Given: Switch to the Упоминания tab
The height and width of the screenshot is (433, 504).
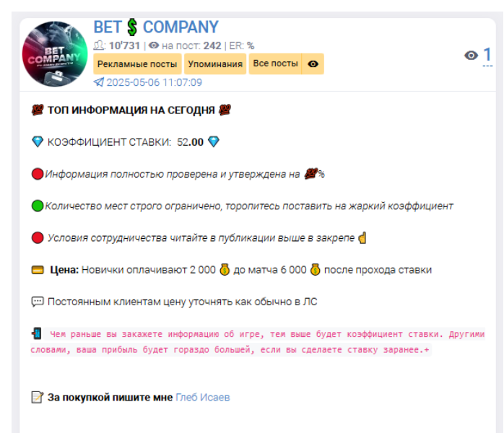Looking at the screenshot, I should click(x=215, y=64).
